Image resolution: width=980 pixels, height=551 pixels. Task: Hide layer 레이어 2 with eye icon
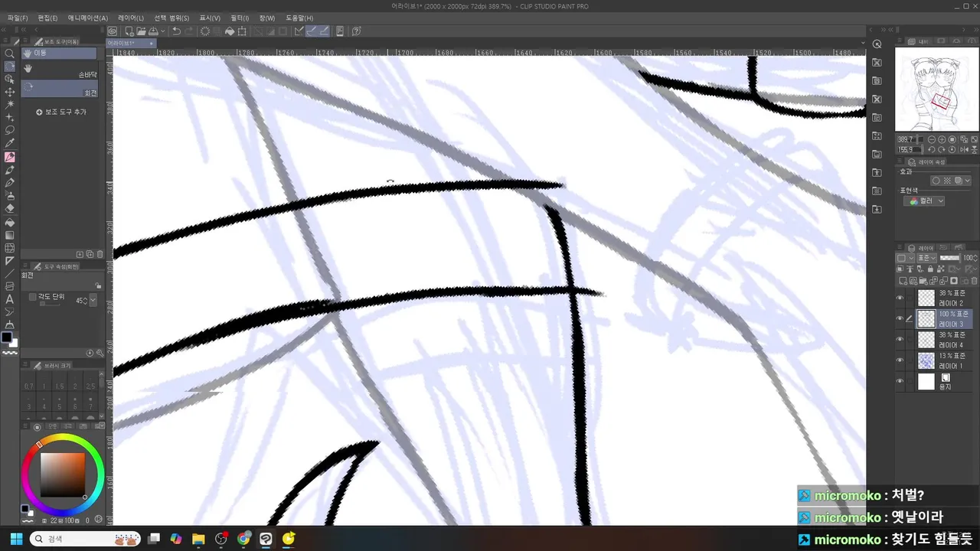coord(900,298)
